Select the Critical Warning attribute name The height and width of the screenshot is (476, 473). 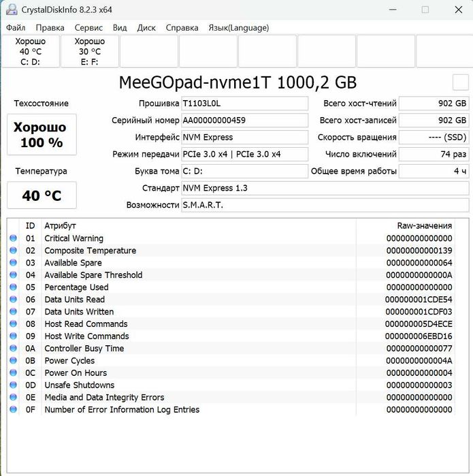click(74, 238)
